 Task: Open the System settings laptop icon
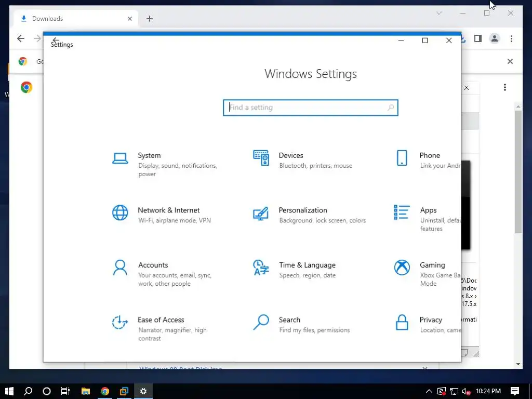[120, 158]
